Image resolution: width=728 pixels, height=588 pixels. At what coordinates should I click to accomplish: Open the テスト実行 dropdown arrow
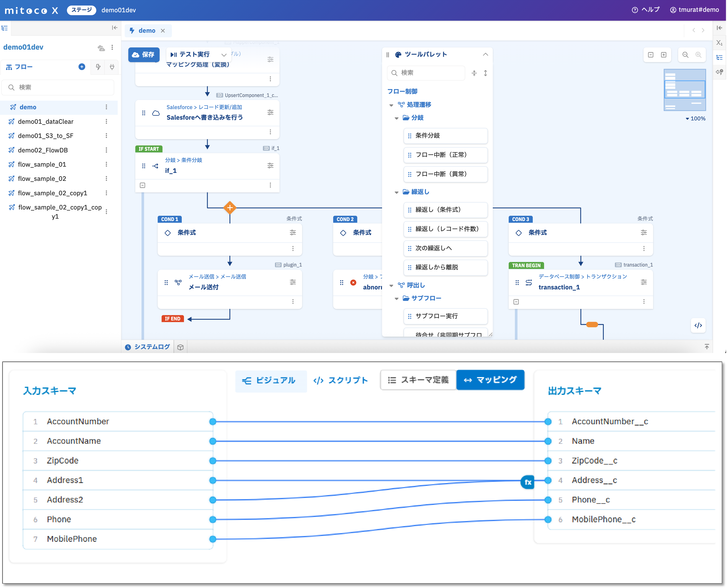(224, 55)
